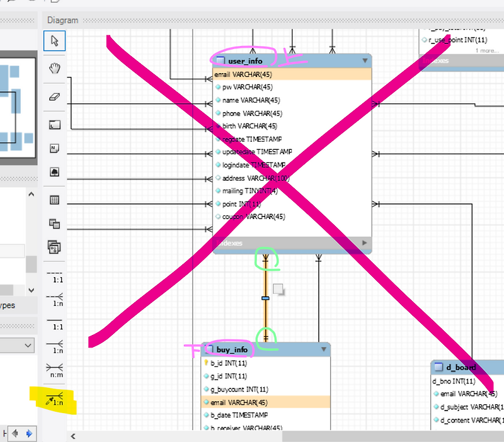Image resolution: width=504 pixels, height=442 pixels.
Task: Activate the hand pan tool
Action: 54,68
